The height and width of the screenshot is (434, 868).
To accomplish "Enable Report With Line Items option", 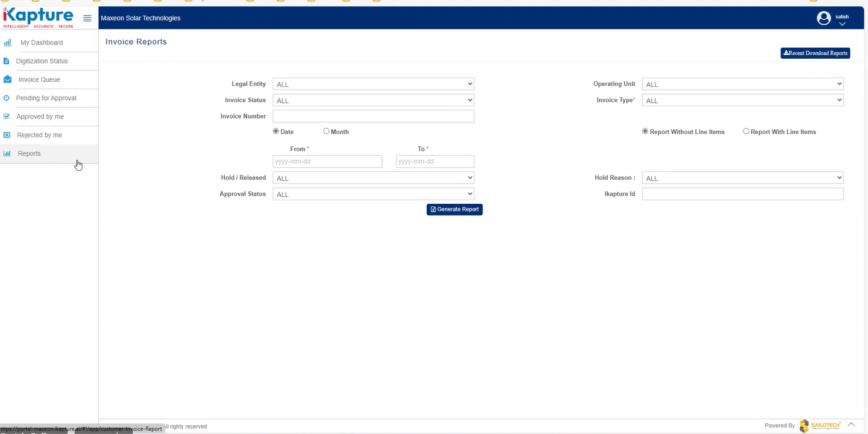I will tap(746, 131).
